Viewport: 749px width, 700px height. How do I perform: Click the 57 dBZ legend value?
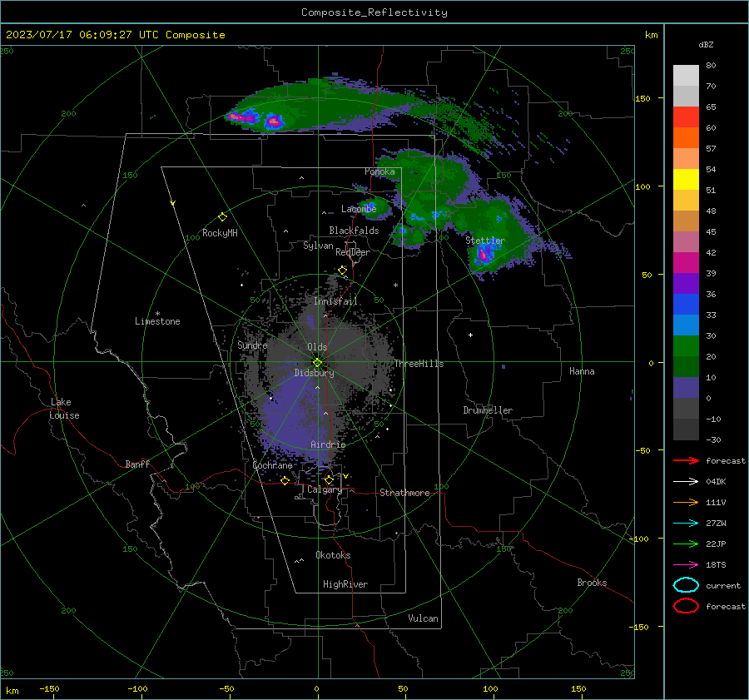click(x=711, y=148)
